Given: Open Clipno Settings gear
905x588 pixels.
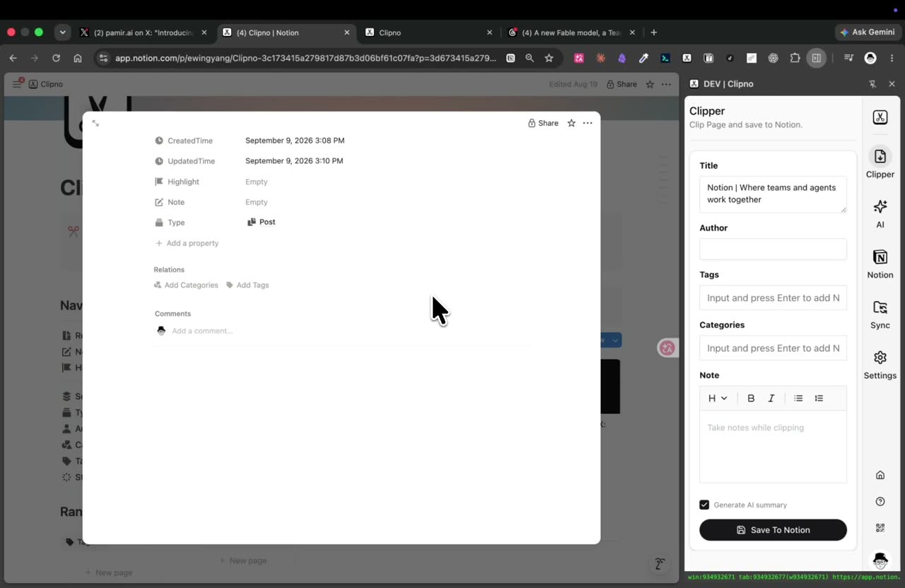Looking at the screenshot, I should coord(880,365).
